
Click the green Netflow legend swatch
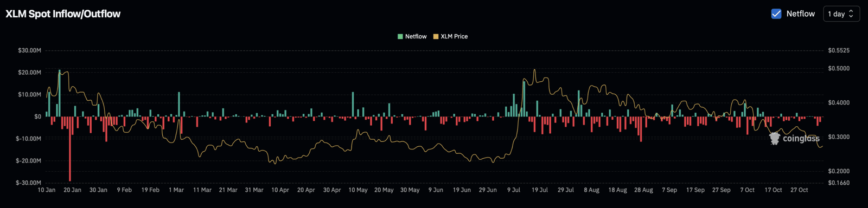(x=400, y=36)
